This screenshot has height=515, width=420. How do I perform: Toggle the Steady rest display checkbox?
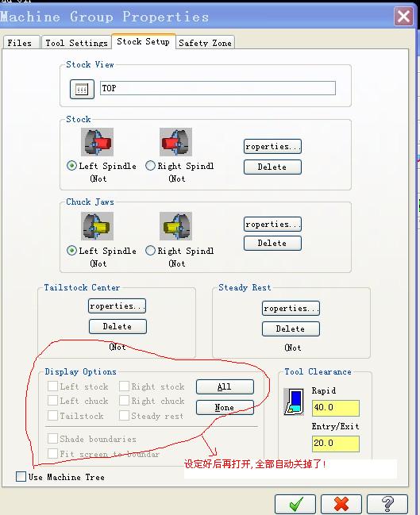coord(124,415)
